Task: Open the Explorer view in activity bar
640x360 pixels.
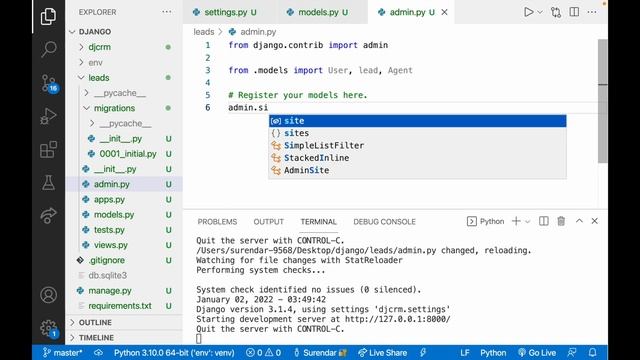Action: 48,16
